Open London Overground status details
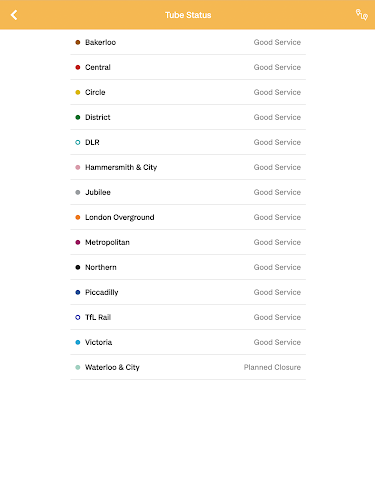375x500 pixels. 188,217
